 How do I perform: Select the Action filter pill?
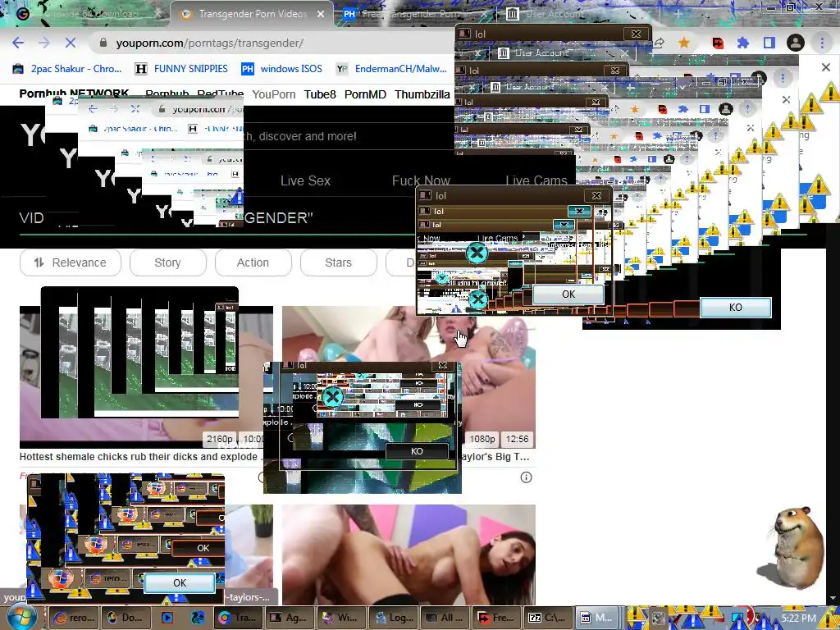tap(253, 262)
